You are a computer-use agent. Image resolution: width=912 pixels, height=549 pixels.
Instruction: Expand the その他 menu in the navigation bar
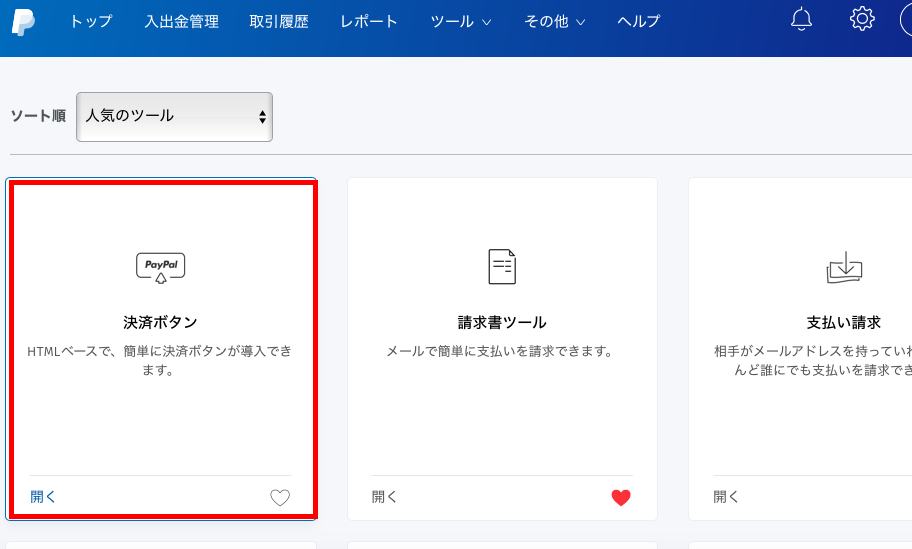[x=555, y=21]
